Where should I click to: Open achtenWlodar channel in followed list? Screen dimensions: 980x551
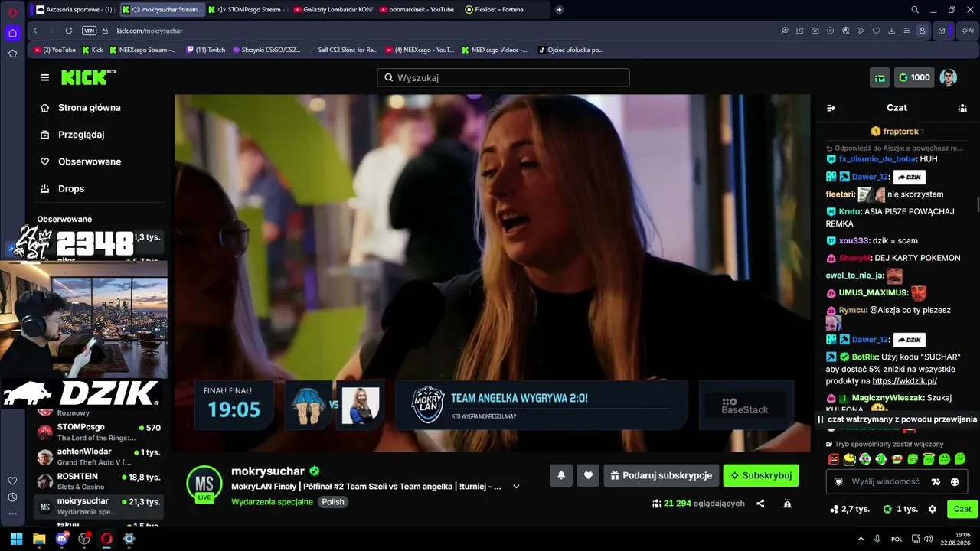point(100,456)
